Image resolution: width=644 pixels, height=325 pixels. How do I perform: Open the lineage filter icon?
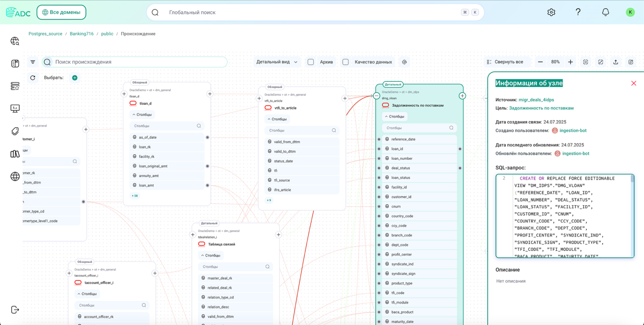tap(33, 62)
